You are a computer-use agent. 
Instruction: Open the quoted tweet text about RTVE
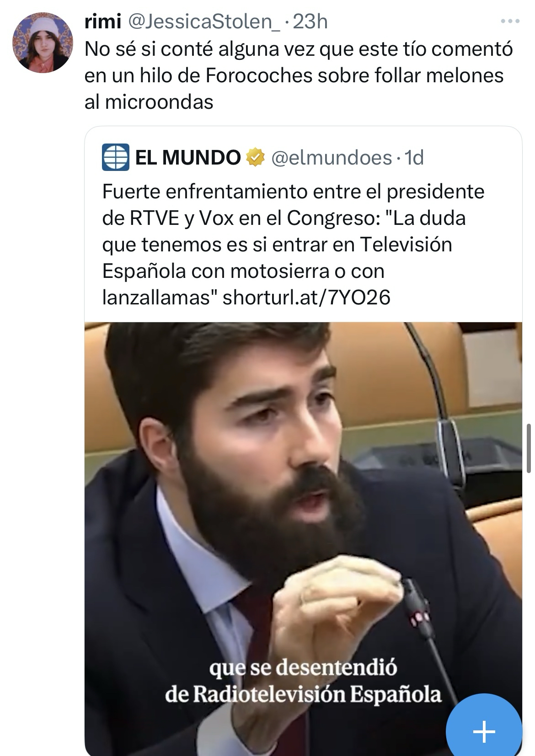tap(293, 245)
